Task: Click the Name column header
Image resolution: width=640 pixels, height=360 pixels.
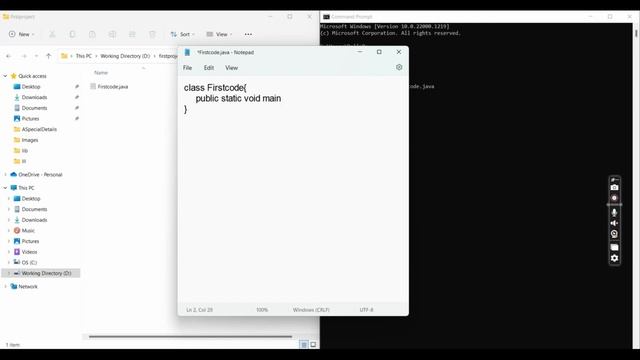Action: tap(101, 73)
